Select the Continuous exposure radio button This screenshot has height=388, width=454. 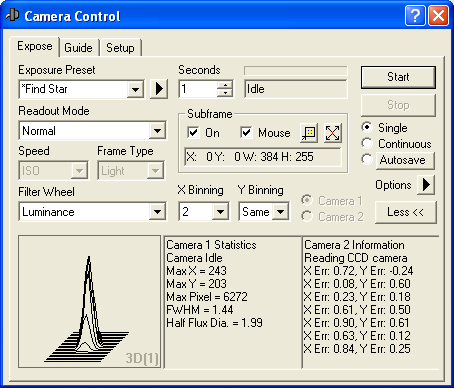coord(367,143)
